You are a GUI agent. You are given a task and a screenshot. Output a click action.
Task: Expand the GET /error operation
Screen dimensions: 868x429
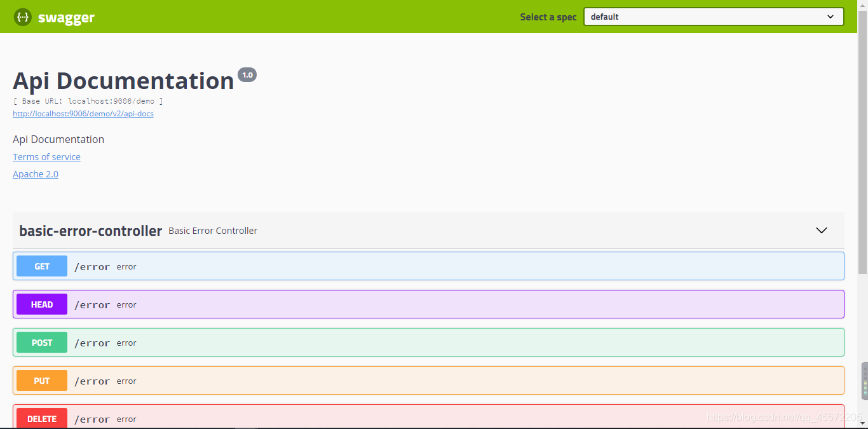click(381, 266)
